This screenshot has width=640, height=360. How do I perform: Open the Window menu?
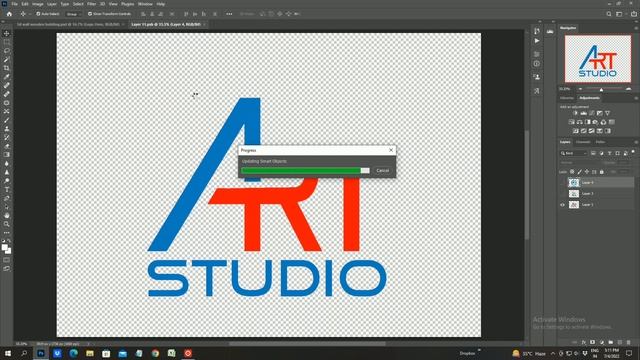click(x=145, y=4)
